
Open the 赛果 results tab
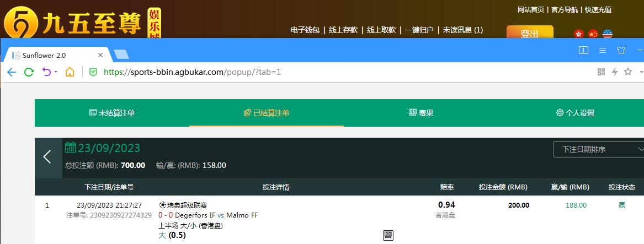(x=421, y=113)
